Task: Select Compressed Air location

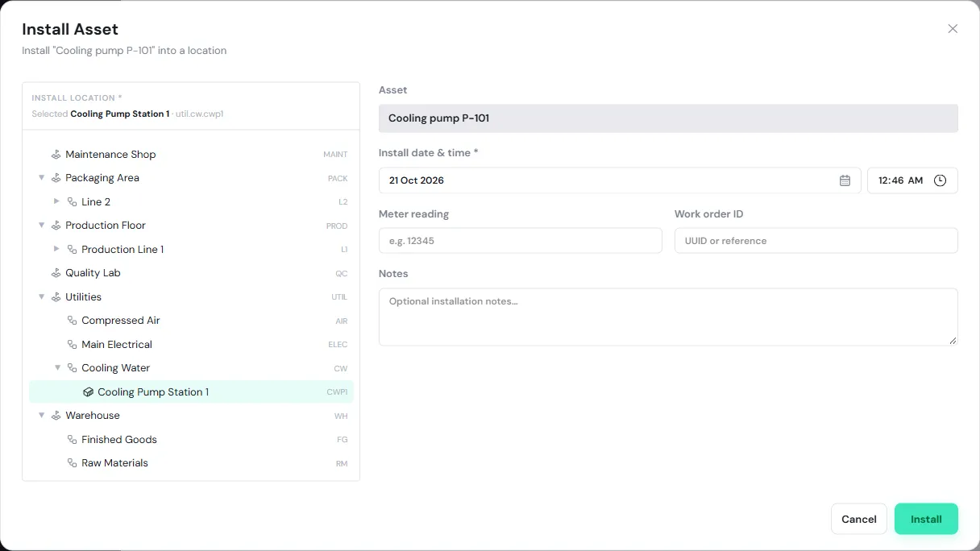Action: coord(191,321)
